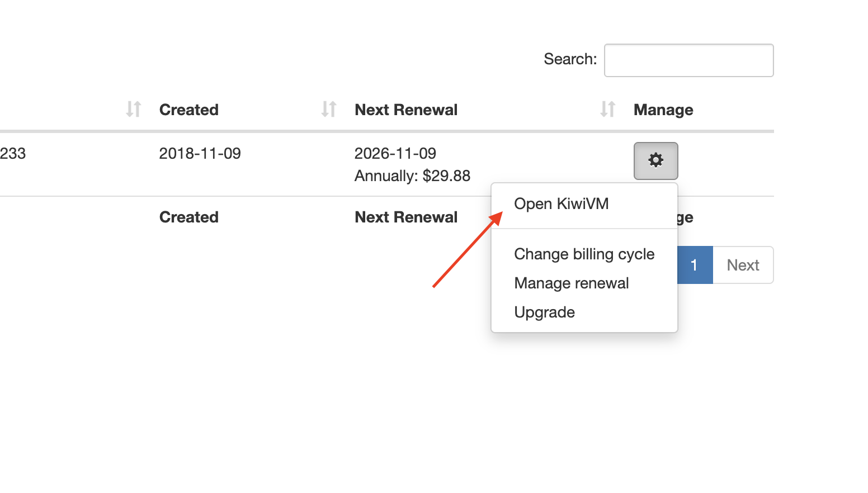Click the Annually: $29.88 price text
Screen dimensions: 868x493
coord(412,176)
